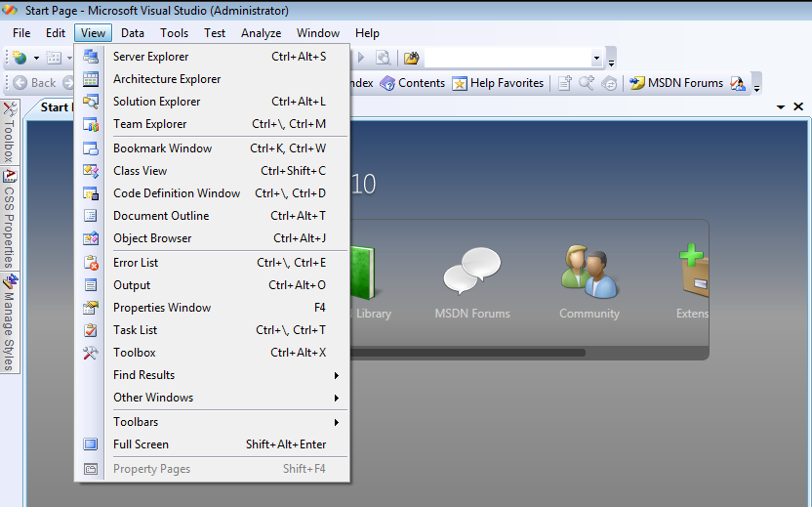The width and height of the screenshot is (812, 507).
Task: Click the Back navigation button
Action: click(x=34, y=83)
